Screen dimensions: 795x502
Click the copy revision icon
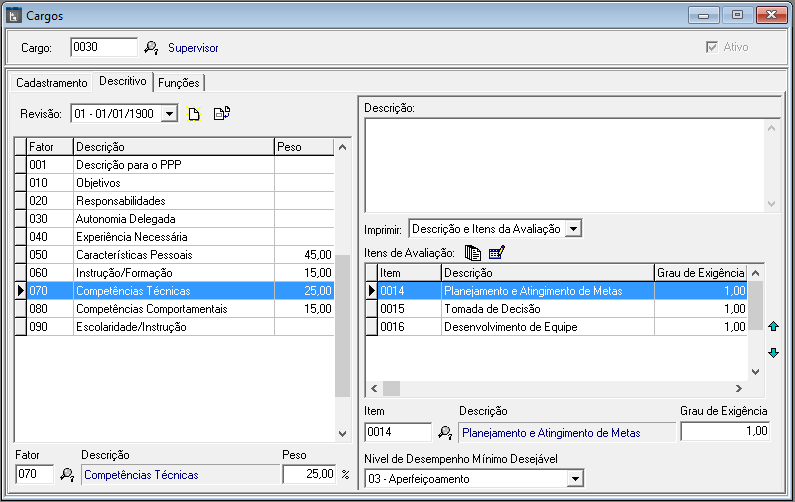coord(222,113)
